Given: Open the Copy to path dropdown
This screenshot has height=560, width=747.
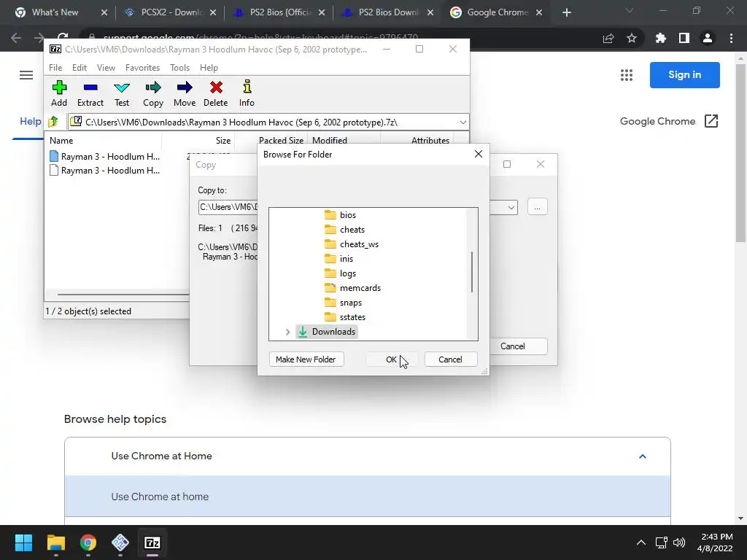Looking at the screenshot, I should (x=511, y=207).
